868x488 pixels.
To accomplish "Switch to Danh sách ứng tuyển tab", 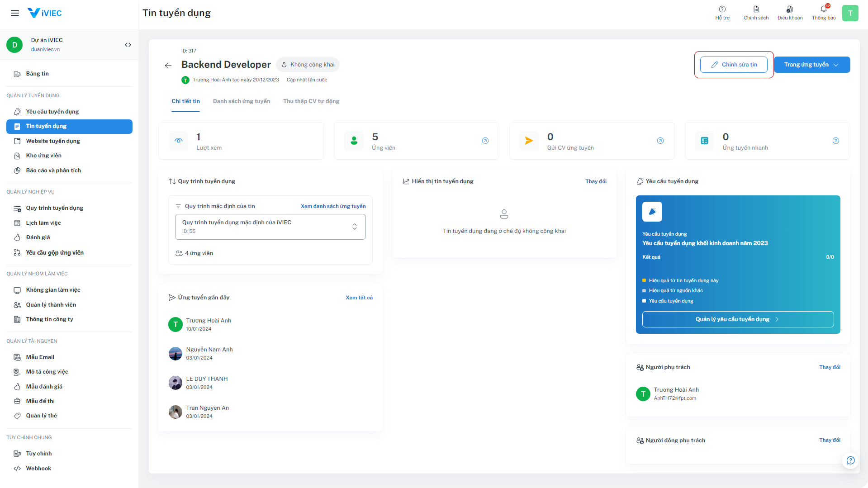I will pos(242,101).
